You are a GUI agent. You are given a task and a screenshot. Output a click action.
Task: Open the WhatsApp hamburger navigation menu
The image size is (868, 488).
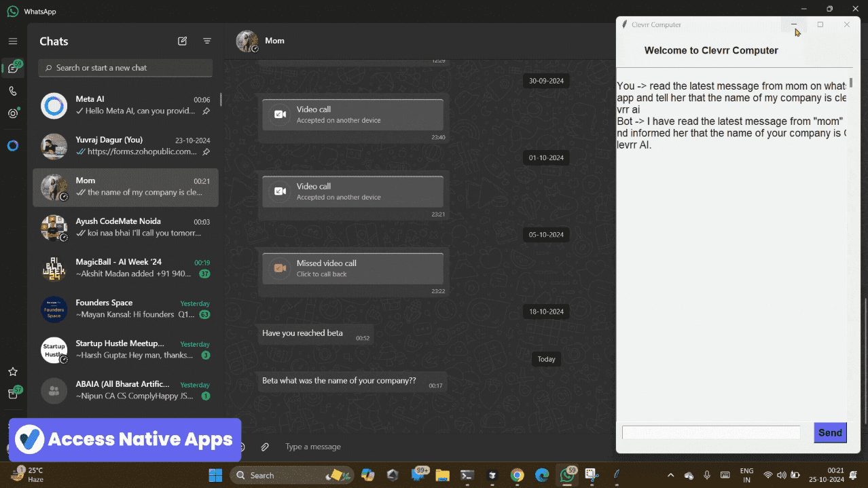13,41
